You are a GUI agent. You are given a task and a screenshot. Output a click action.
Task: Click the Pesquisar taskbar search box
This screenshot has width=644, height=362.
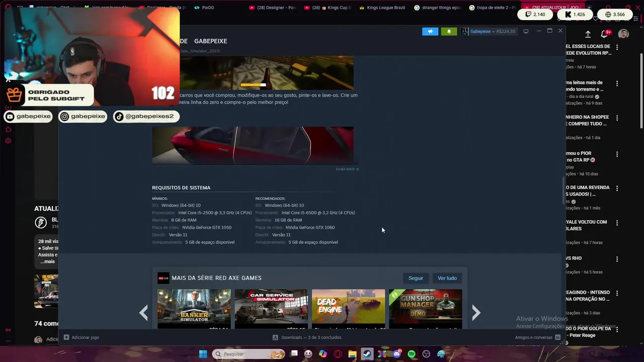click(249, 354)
